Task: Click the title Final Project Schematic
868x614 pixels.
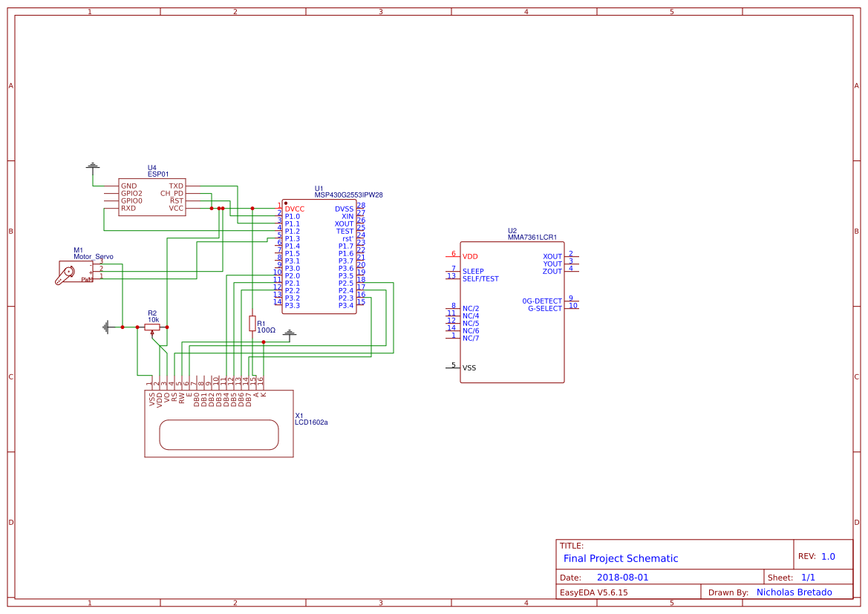Action: click(620, 558)
